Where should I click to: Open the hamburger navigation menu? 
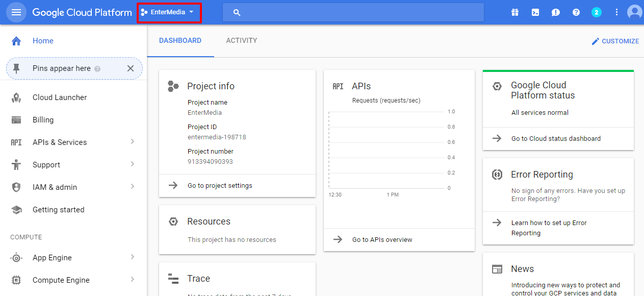[16, 12]
